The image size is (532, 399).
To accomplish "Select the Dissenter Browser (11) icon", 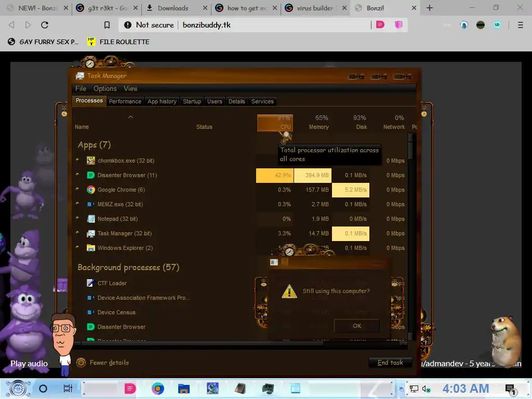I will click(90, 175).
